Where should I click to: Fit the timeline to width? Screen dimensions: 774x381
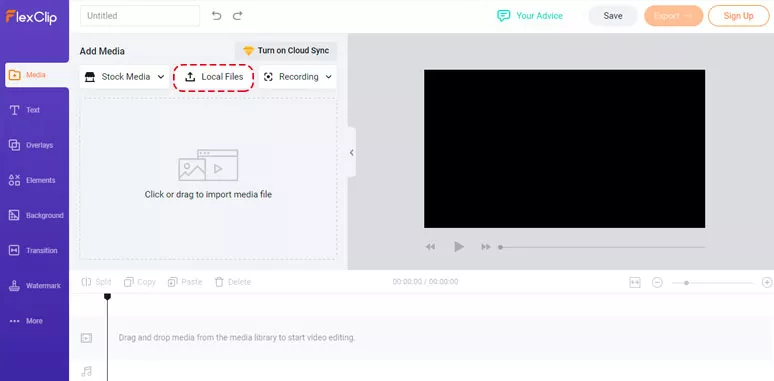click(635, 282)
